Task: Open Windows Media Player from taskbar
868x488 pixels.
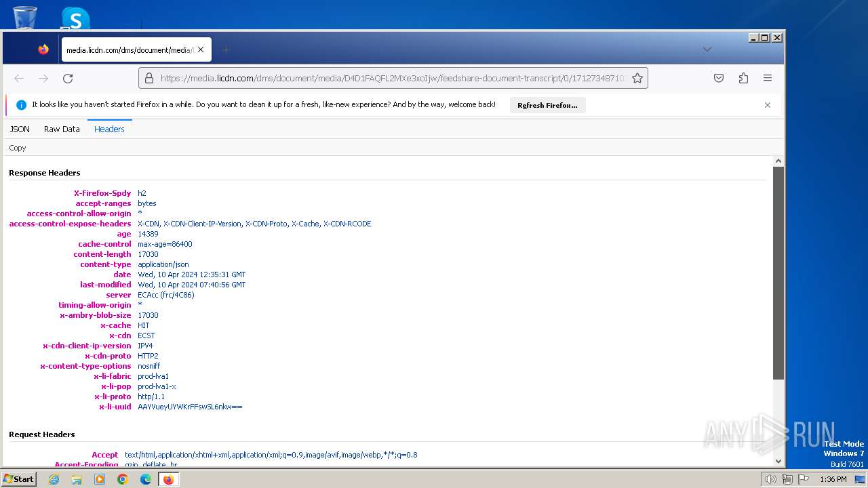Action: pos(100,479)
